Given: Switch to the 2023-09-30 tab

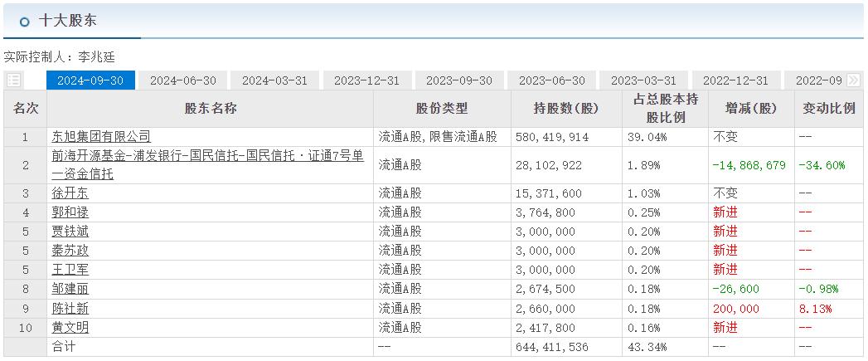Looking at the screenshot, I should point(459,80).
